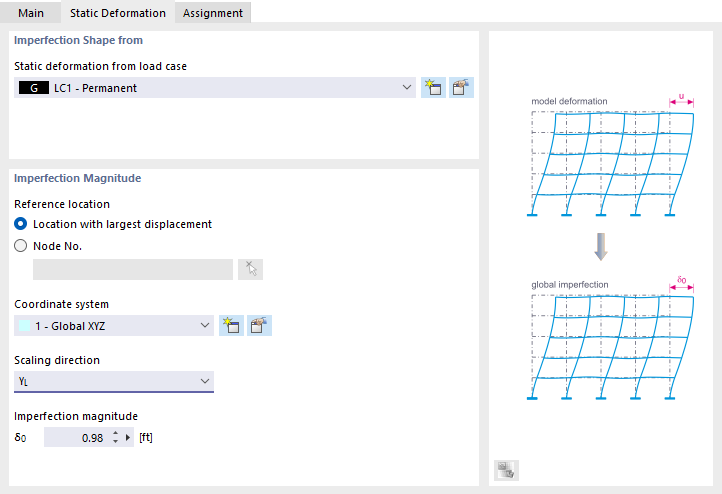Click pick node in graphic icon

pos(250,269)
